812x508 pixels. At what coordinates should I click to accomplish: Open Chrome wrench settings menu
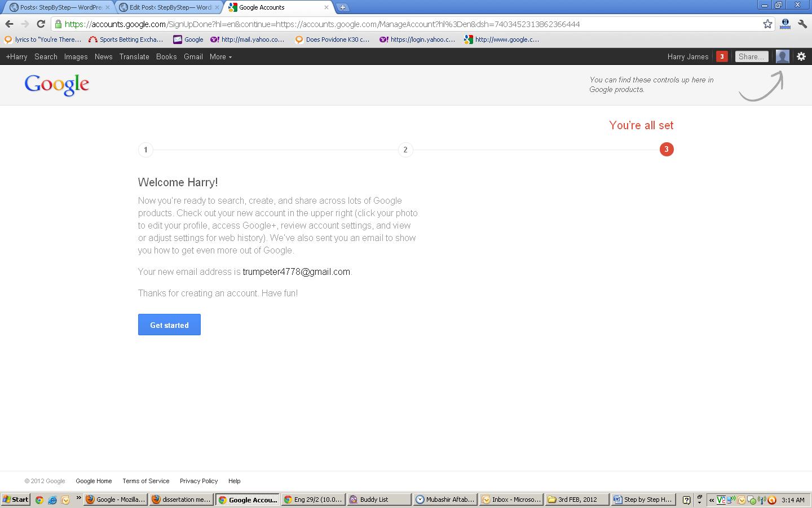802,24
